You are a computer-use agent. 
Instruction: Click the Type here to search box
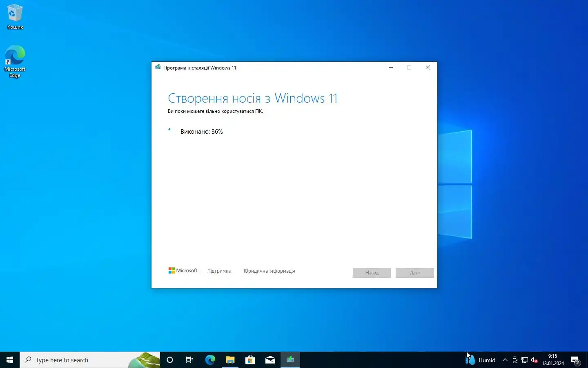(90, 360)
